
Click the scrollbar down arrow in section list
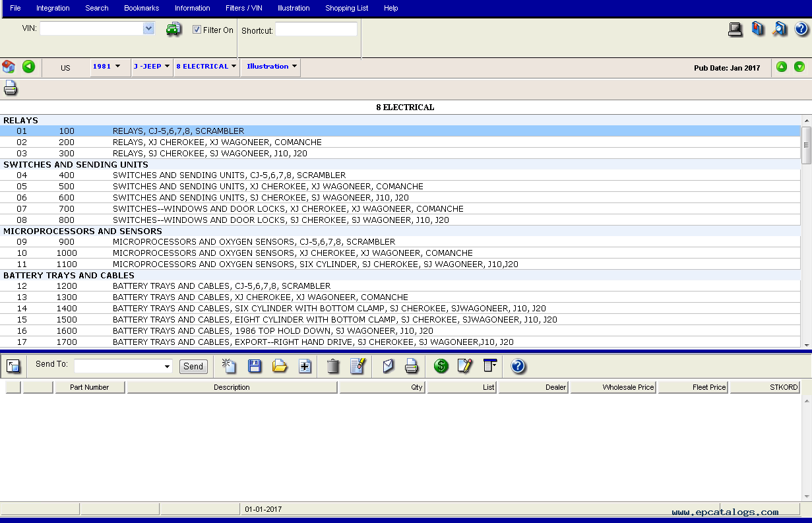point(806,344)
